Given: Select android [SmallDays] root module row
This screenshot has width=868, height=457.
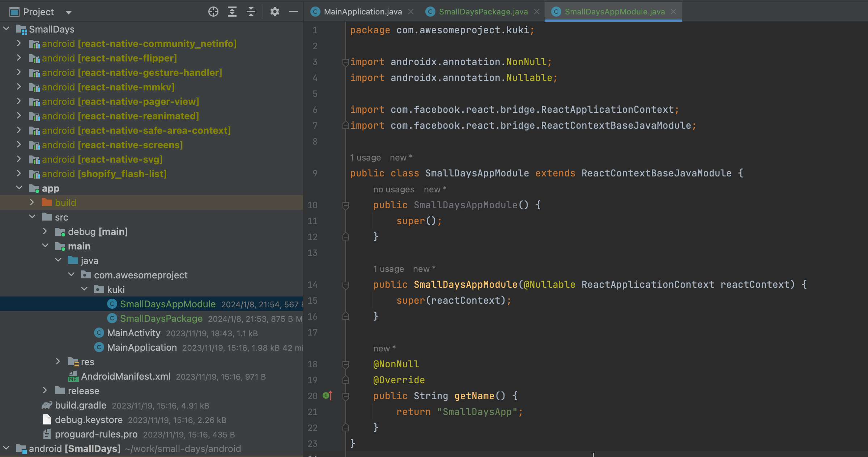Looking at the screenshot, I should (x=152, y=449).
